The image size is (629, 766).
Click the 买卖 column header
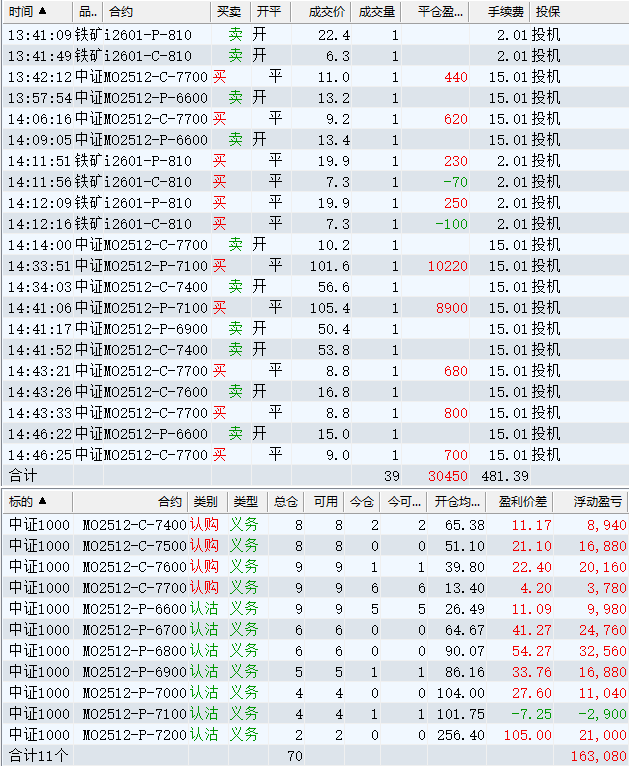[231, 11]
